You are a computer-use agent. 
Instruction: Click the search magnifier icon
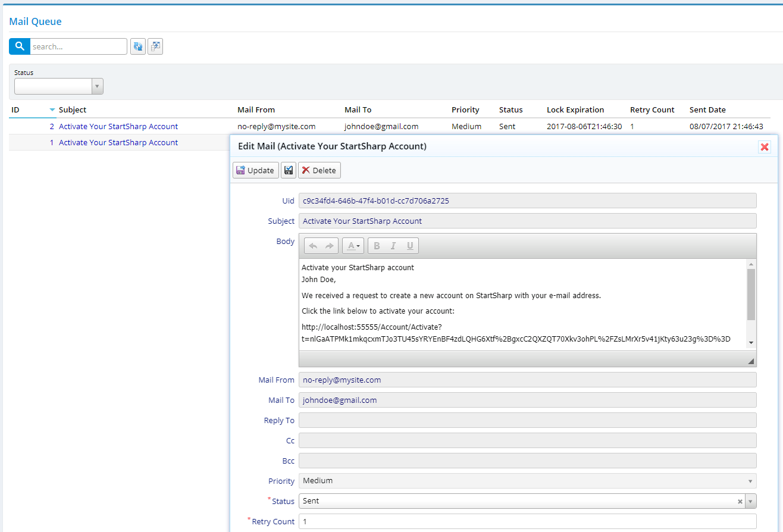coord(19,46)
